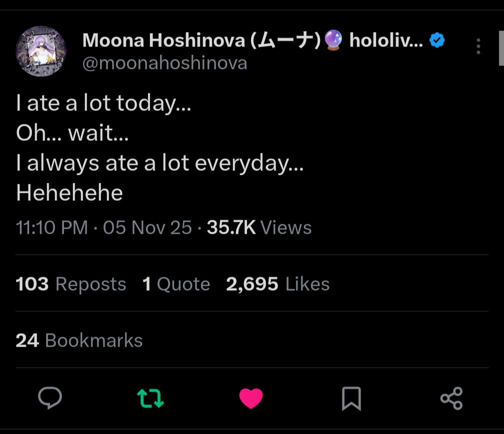Show the 2,695 Likes list
Image resolution: width=504 pixels, height=434 pixels.
277,284
